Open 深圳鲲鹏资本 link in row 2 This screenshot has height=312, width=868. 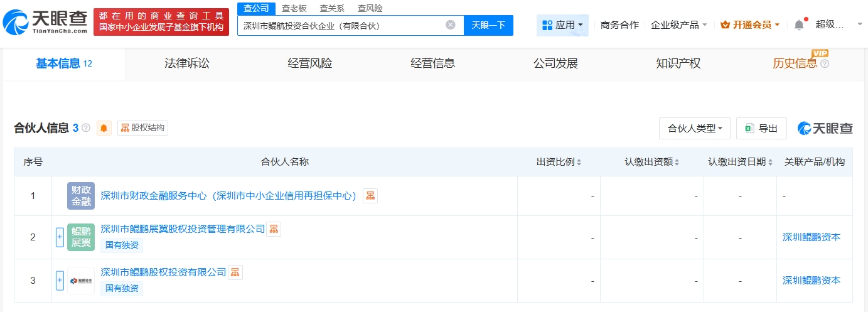[x=811, y=237]
